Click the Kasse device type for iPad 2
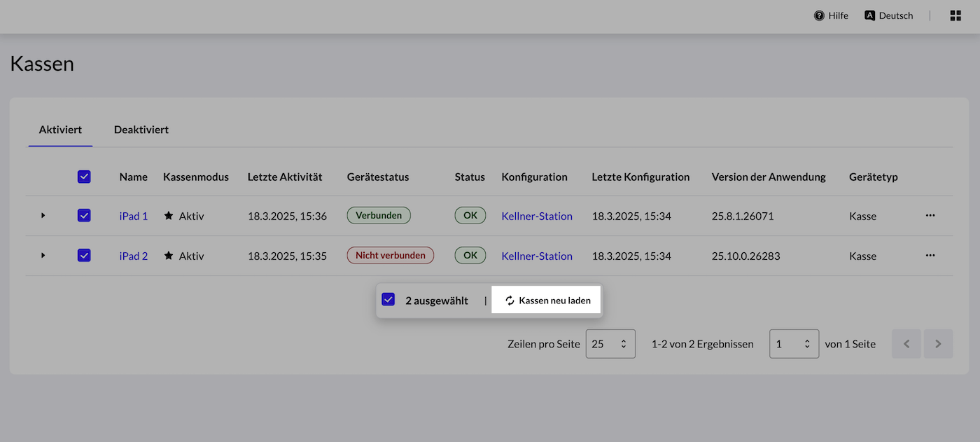Image resolution: width=980 pixels, height=442 pixels. click(x=862, y=256)
